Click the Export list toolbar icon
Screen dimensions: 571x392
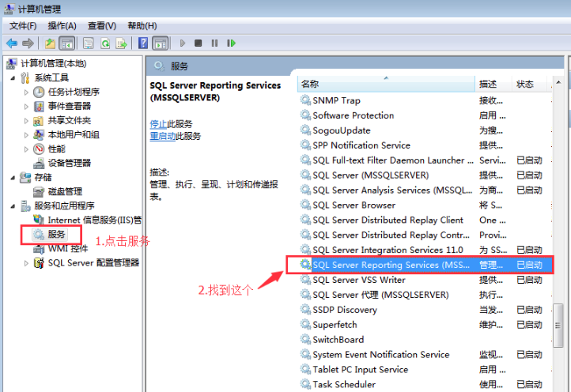(x=122, y=43)
